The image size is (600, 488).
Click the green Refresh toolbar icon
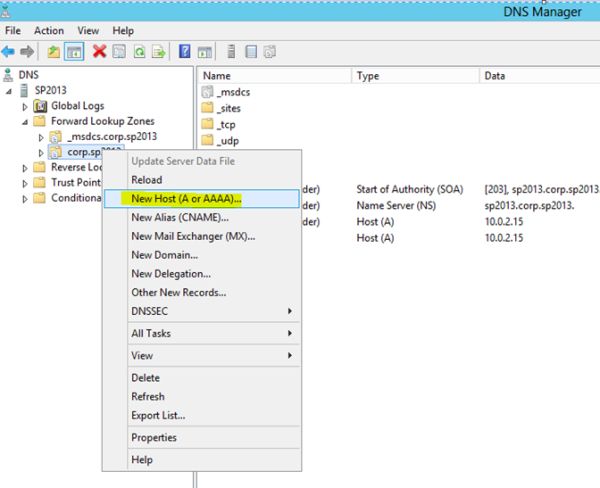coord(139,51)
